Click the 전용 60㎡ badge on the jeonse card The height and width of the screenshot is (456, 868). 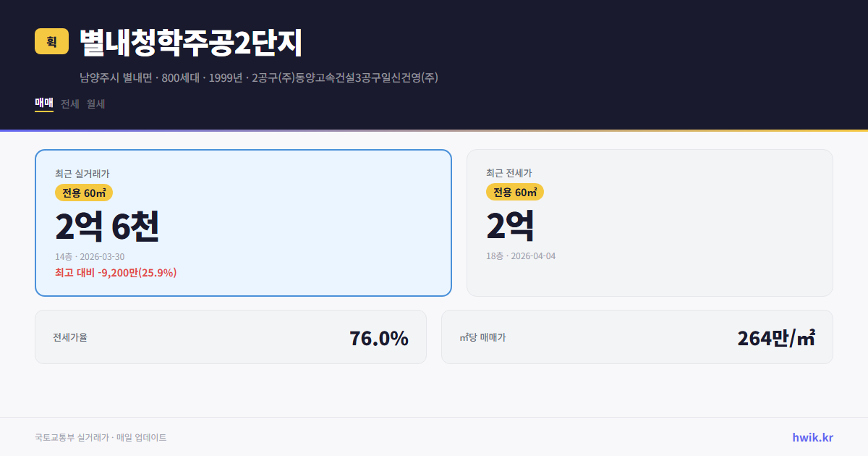click(515, 192)
